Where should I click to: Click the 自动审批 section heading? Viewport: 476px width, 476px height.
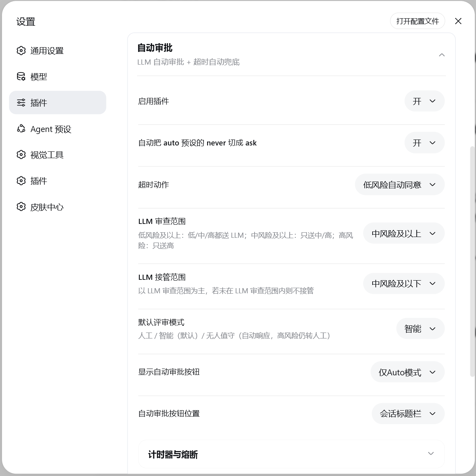tap(155, 48)
